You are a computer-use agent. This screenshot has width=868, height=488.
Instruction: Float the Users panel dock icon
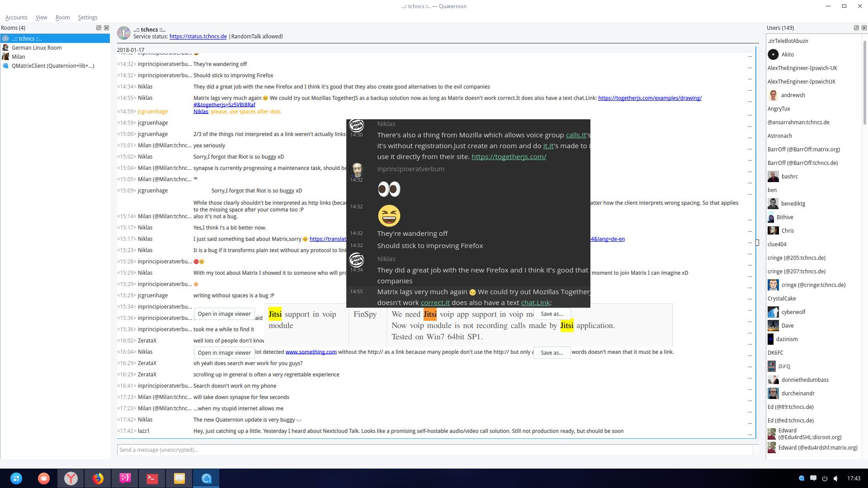(856, 28)
